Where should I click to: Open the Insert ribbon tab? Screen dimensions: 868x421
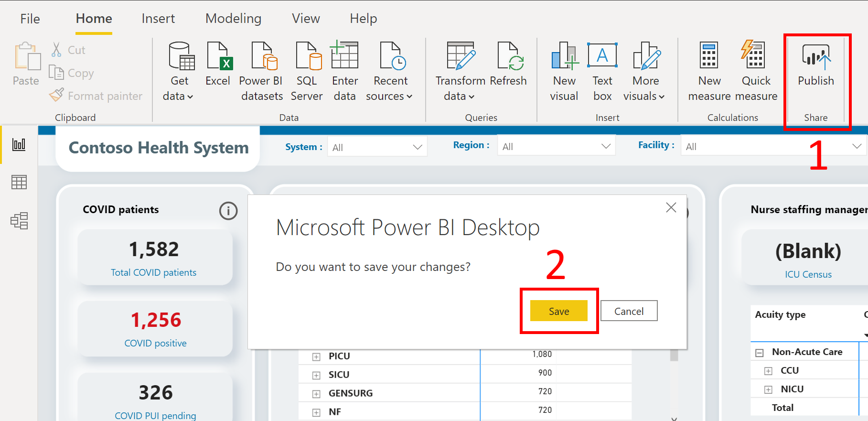158,19
